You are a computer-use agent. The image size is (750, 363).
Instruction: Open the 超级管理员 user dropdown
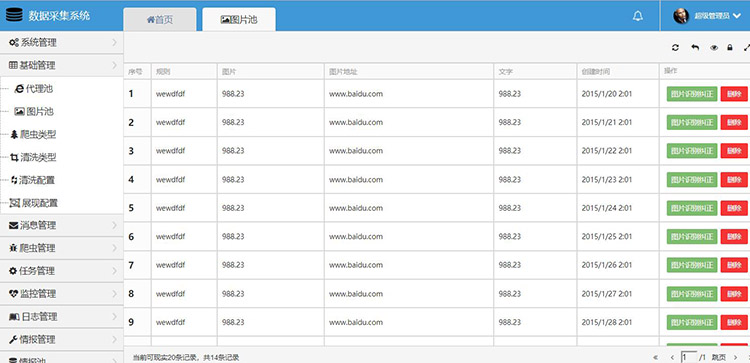[x=707, y=16]
